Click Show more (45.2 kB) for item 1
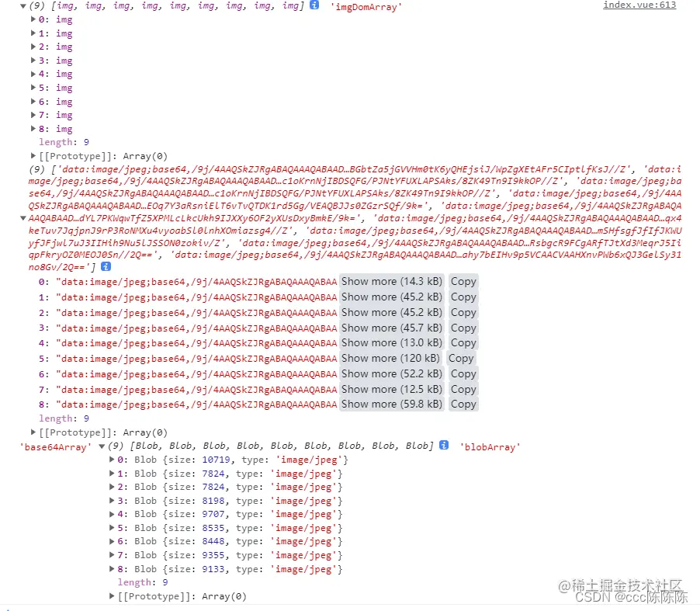 pyautogui.click(x=391, y=297)
